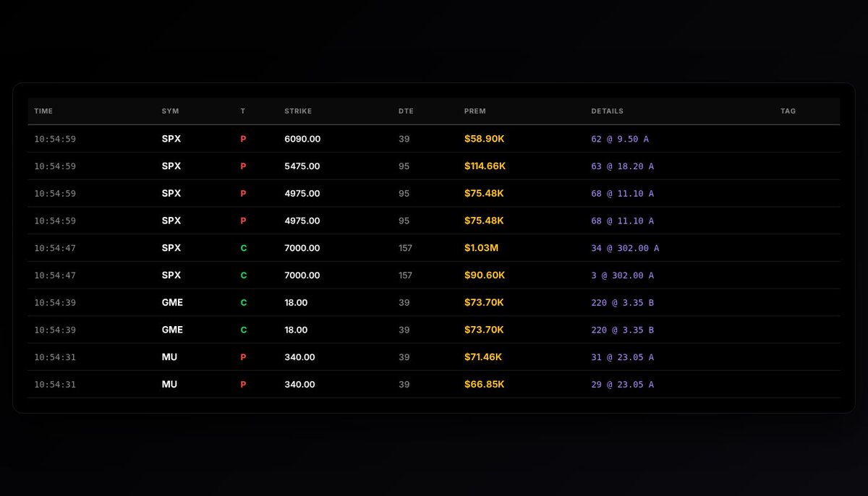The width and height of the screenshot is (868, 496).
Task: Sort by the STRIKE column header
Action: click(298, 111)
